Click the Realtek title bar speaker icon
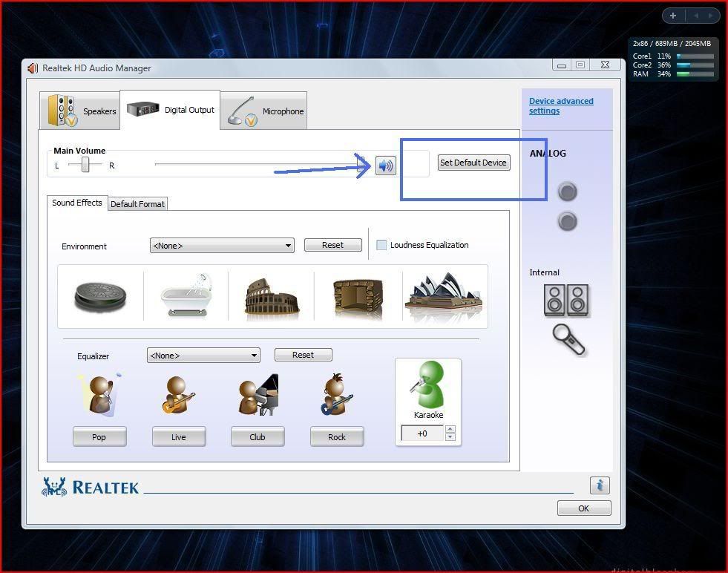The image size is (728, 573). click(33, 68)
